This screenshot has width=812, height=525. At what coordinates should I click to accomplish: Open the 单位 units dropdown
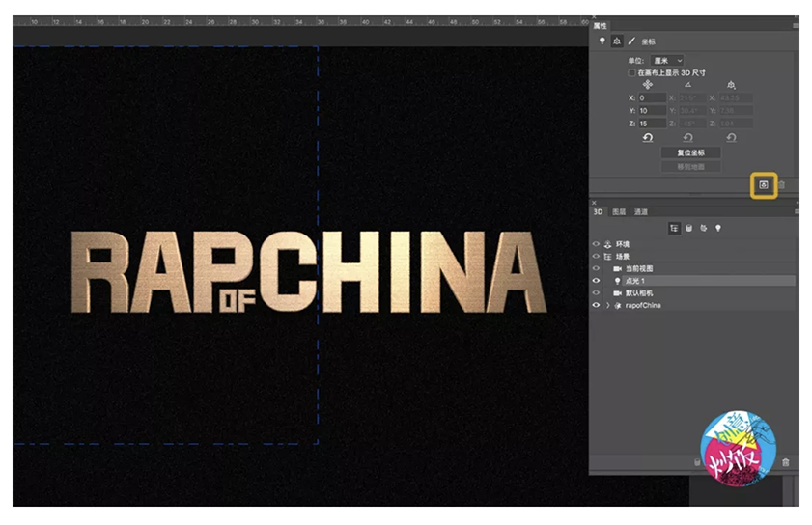click(x=667, y=61)
